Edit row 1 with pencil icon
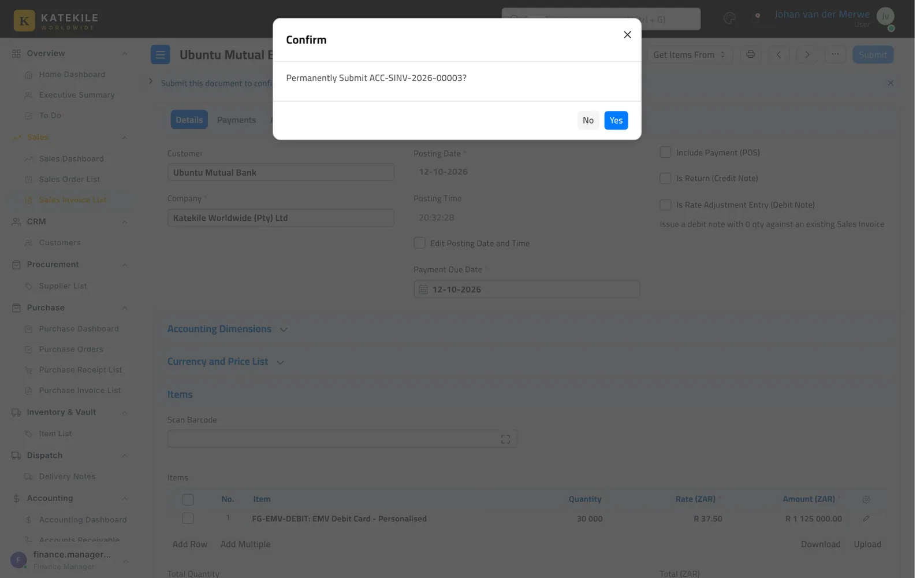Viewport: 924px width, 578px height. point(866,518)
